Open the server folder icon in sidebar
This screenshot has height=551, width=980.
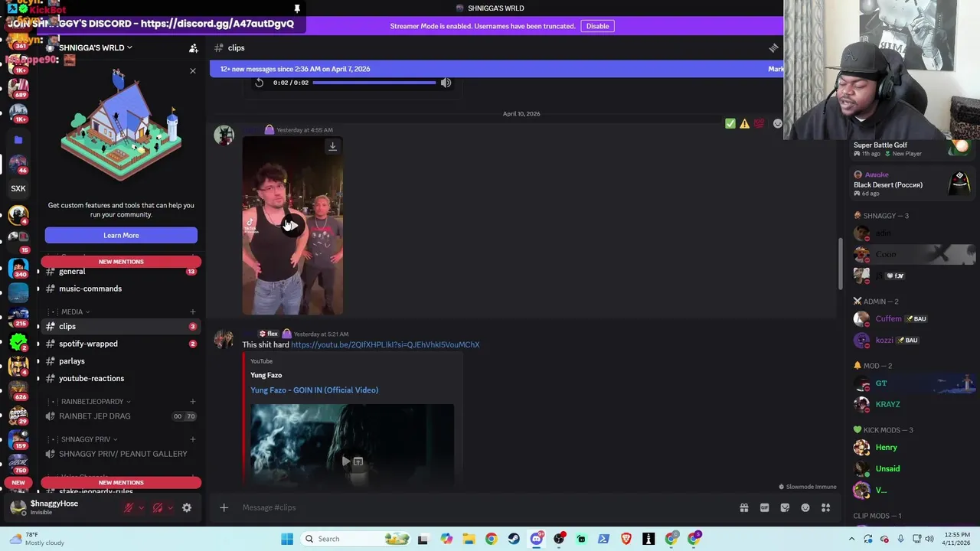[x=18, y=140]
